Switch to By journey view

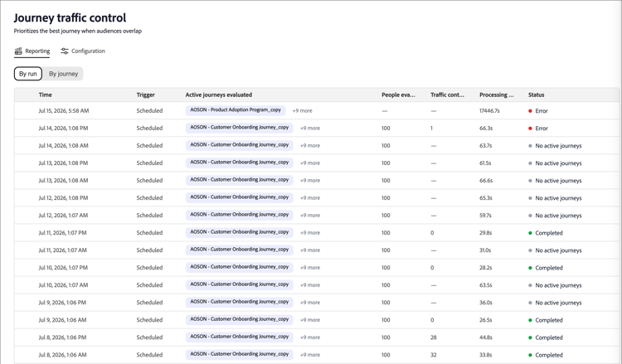point(63,74)
